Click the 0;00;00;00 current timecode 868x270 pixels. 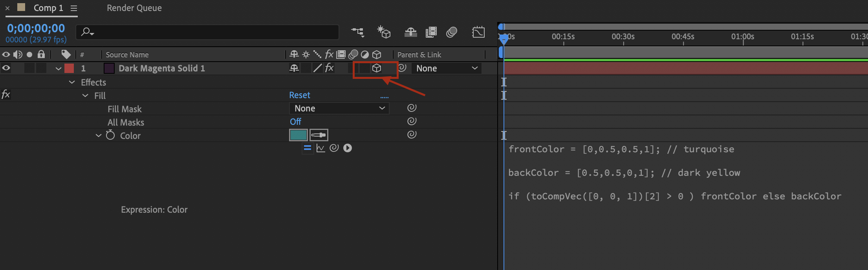tap(36, 28)
